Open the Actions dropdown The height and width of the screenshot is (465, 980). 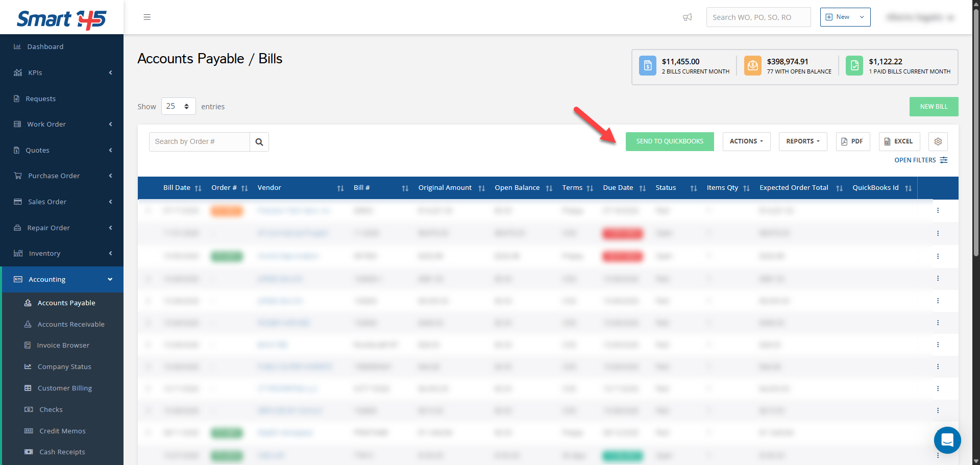(746, 141)
